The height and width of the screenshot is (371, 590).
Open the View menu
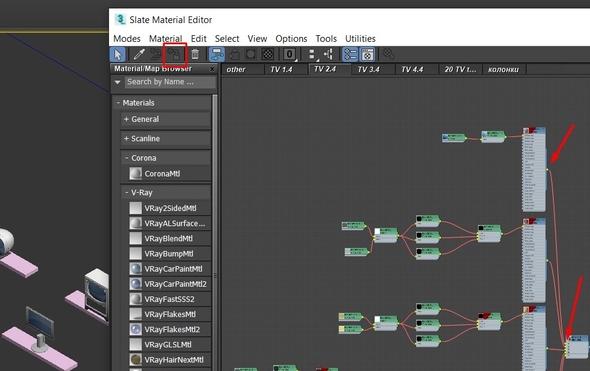[x=257, y=39]
